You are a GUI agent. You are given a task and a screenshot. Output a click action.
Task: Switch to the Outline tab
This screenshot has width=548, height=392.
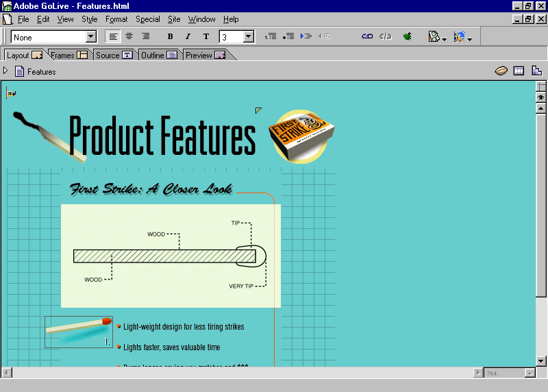click(x=159, y=56)
